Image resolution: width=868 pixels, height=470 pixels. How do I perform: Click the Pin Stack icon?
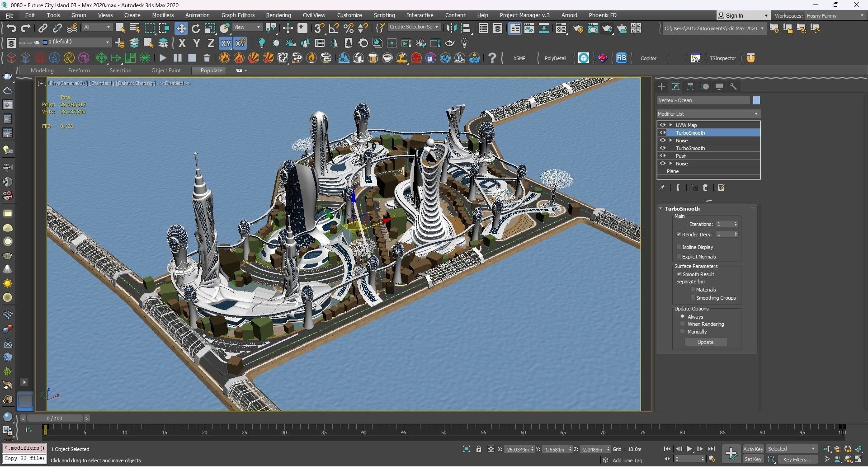click(x=662, y=188)
